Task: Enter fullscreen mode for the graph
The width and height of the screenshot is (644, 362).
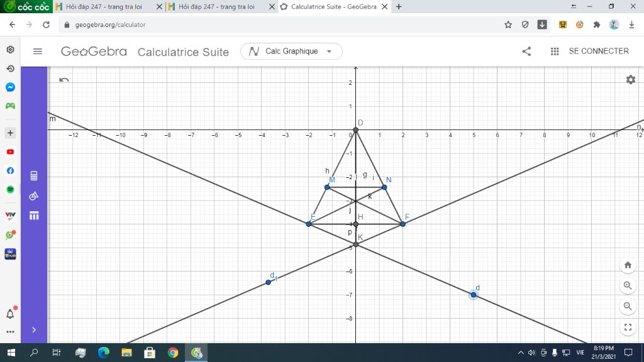Action: point(628,327)
